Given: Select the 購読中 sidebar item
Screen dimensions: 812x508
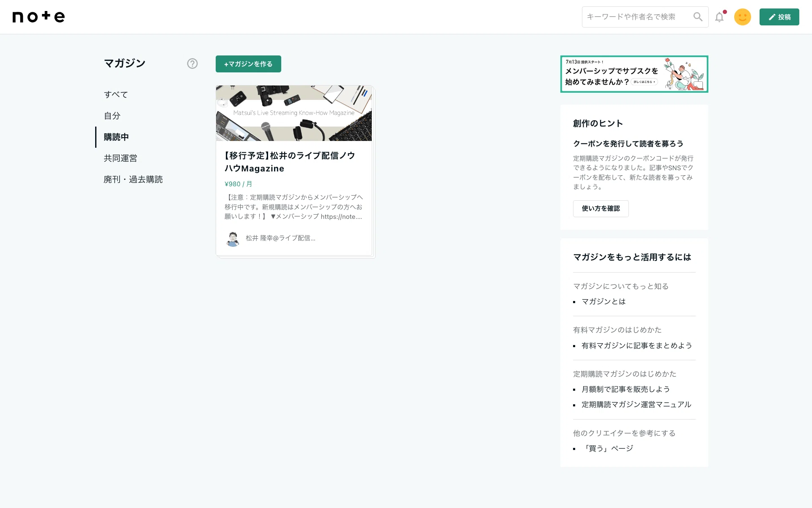Looking at the screenshot, I should (116, 137).
